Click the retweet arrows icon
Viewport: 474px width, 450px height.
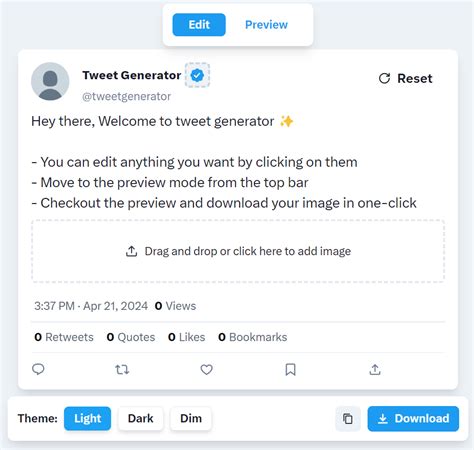[x=122, y=370]
